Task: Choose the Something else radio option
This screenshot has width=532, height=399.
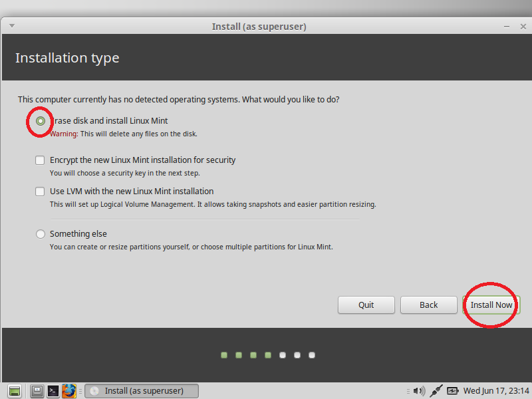Action: pyautogui.click(x=41, y=234)
